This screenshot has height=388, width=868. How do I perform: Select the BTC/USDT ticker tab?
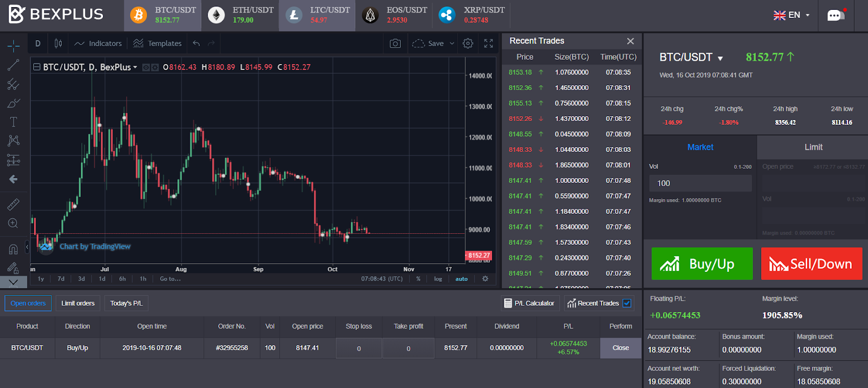point(163,15)
